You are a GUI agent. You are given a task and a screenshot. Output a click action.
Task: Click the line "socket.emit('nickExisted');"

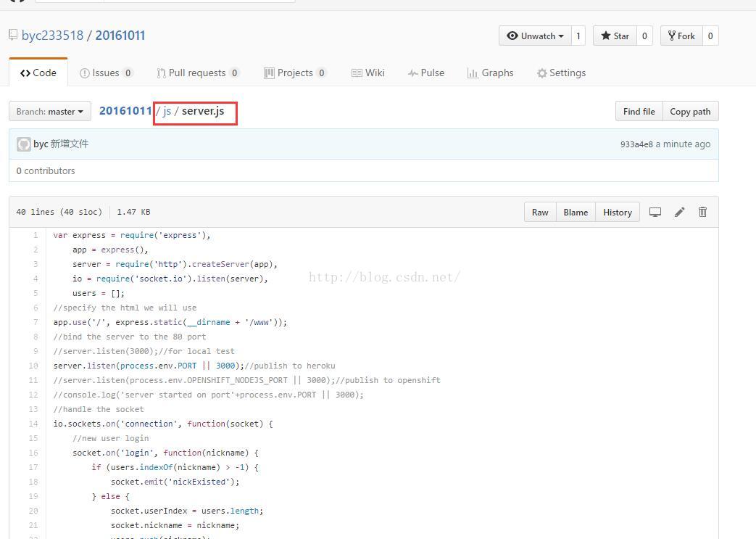click(175, 482)
